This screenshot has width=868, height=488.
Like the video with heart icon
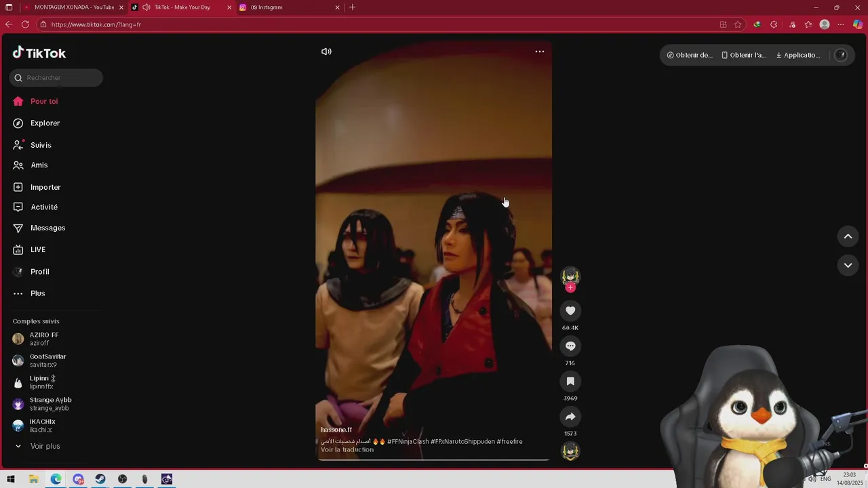click(x=570, y=311)
